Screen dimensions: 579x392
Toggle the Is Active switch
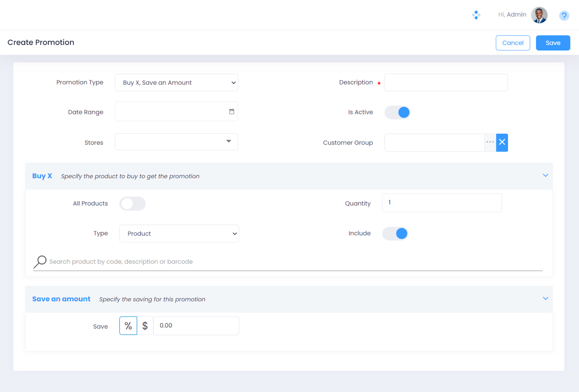click(397, 112)
